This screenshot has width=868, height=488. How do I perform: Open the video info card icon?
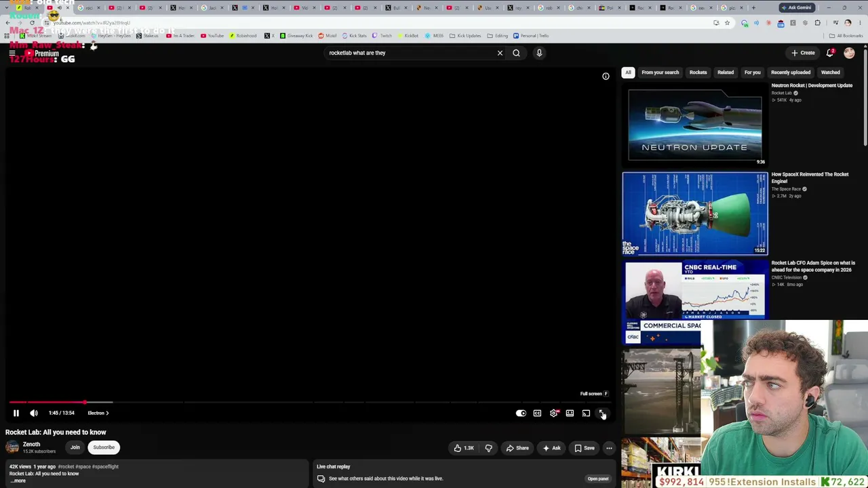pos(606,77)
